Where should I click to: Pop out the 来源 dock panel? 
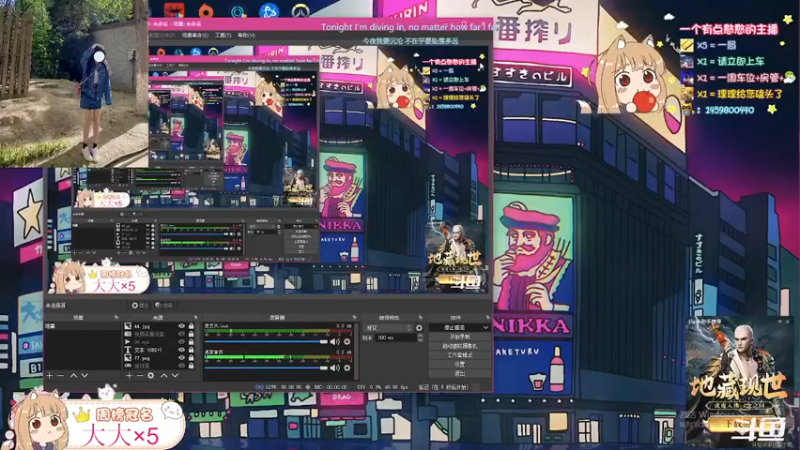pos(196,318)
